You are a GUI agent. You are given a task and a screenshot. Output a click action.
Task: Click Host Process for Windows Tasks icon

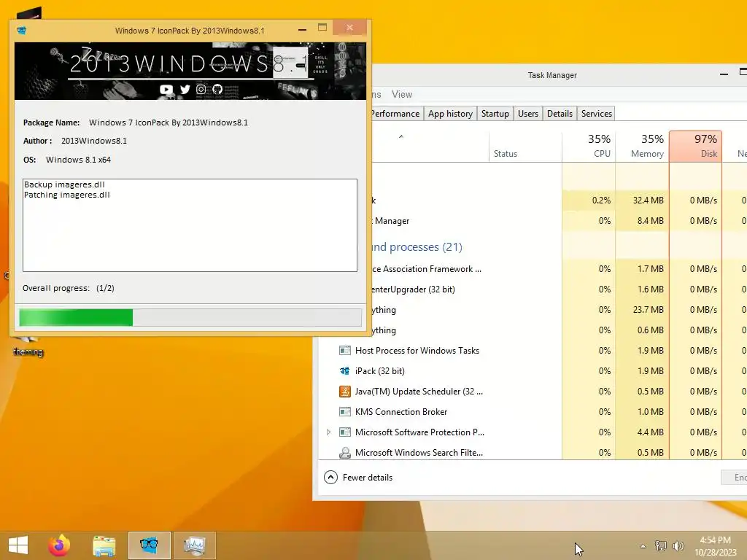[x=344, y=351]
